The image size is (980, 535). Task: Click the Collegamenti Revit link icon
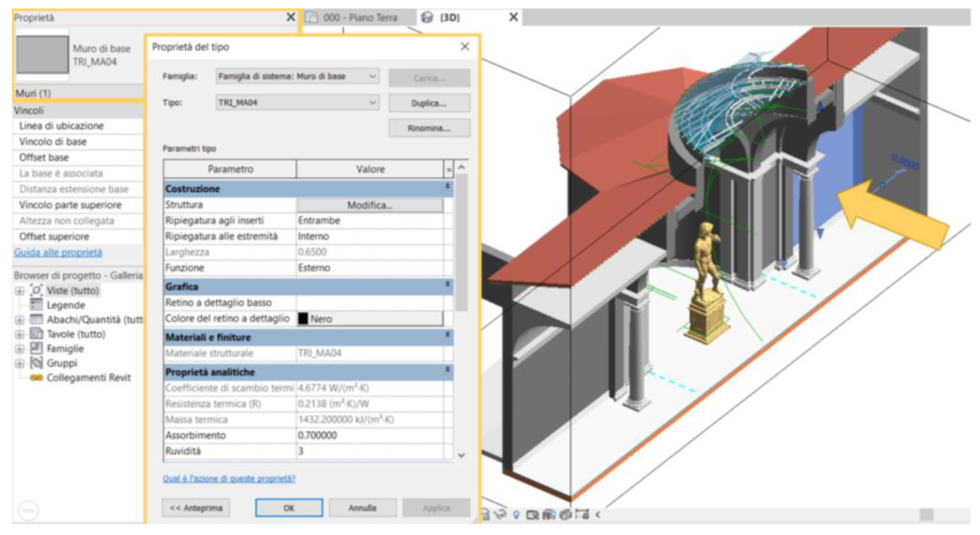(36, 377)
